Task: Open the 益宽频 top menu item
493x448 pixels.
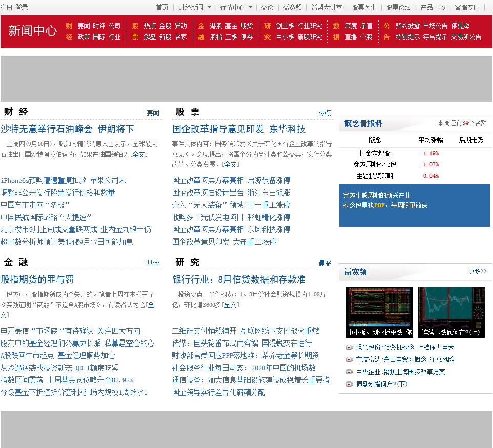Action: pyautogui.click(x=293, y=7)
